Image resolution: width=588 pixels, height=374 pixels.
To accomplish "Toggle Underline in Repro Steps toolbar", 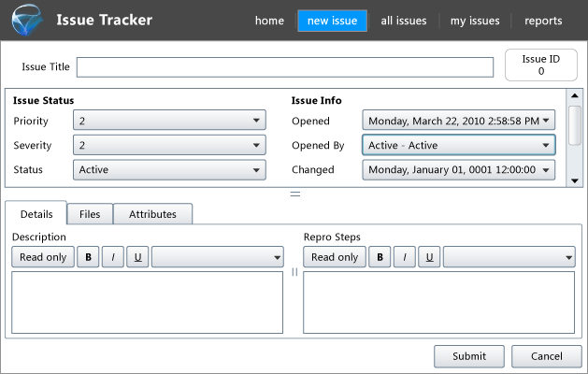I will [429, 257].
